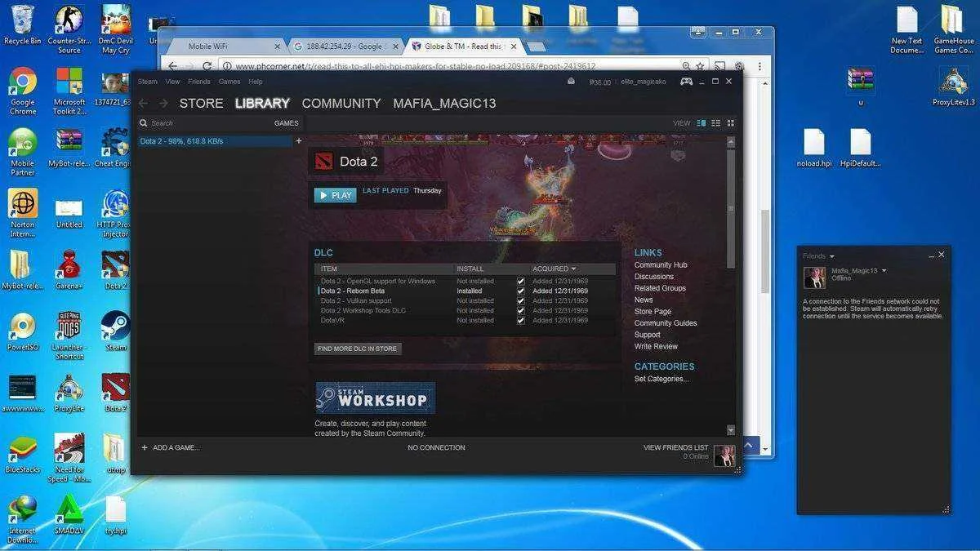Open the Steam inbox envelope icon

coord(572,81)
